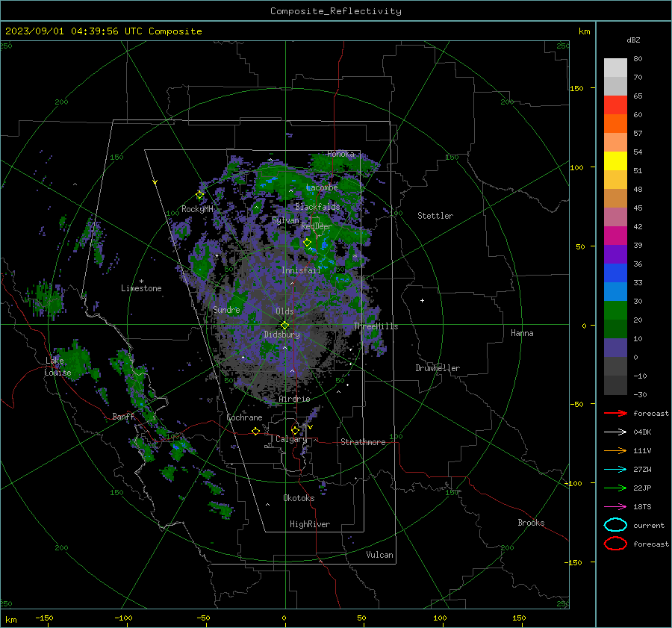This screenshot has width=672, height=628.
Task: Click the magenta 18TS arrow icon
Action: click(x=615, y=507)
